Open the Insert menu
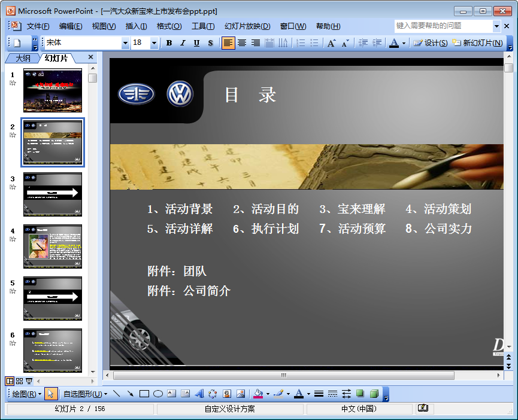The width and height of the screenshot is (518, 420). [x=136, y=26]
